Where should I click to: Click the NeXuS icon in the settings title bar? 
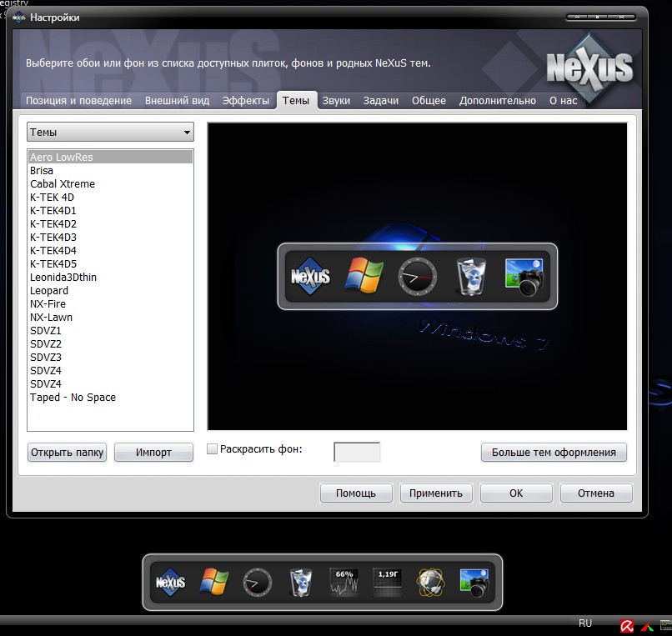click(19, 18)
